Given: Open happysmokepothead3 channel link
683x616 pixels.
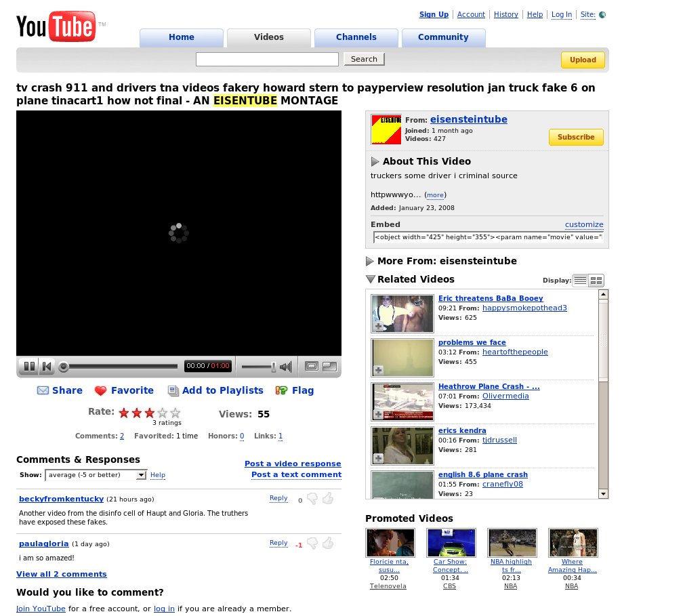Looking at the screenshot, I should click(524, 308).
